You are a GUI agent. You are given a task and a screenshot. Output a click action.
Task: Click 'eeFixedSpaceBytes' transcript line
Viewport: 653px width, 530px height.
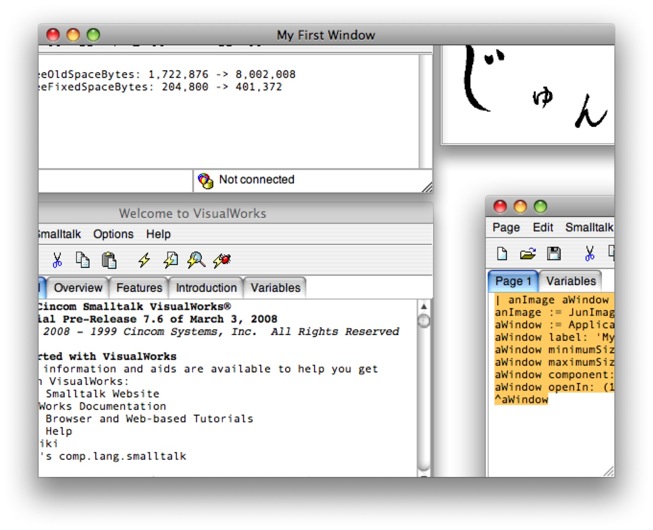click(160, 87)
